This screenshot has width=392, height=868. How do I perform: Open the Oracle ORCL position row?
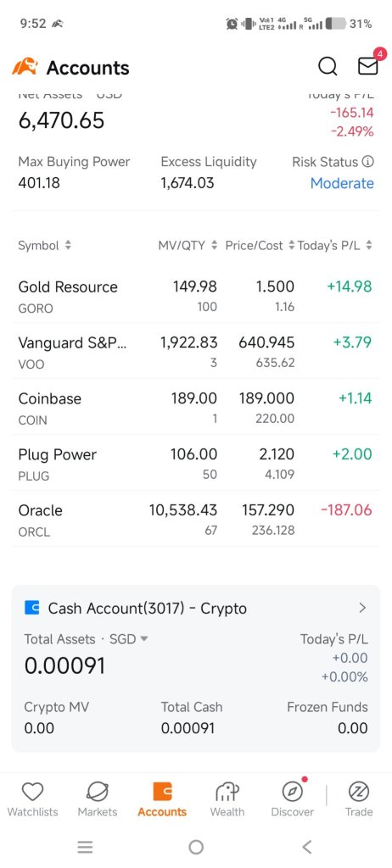coord(196,520)
